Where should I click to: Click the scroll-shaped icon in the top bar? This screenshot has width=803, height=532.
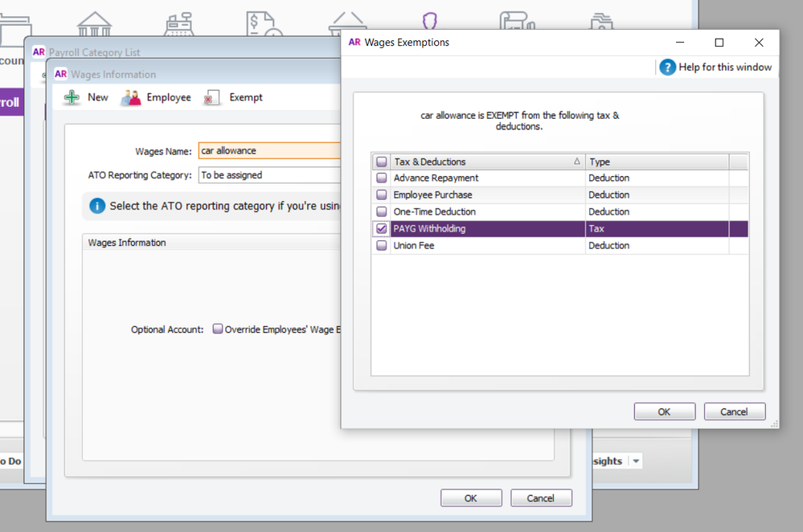pos(517,23)
